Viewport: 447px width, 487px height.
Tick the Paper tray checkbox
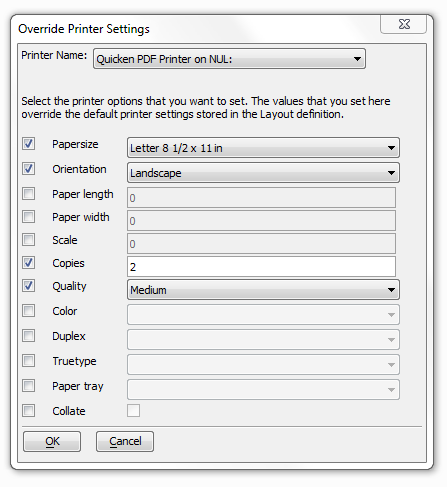28,386
